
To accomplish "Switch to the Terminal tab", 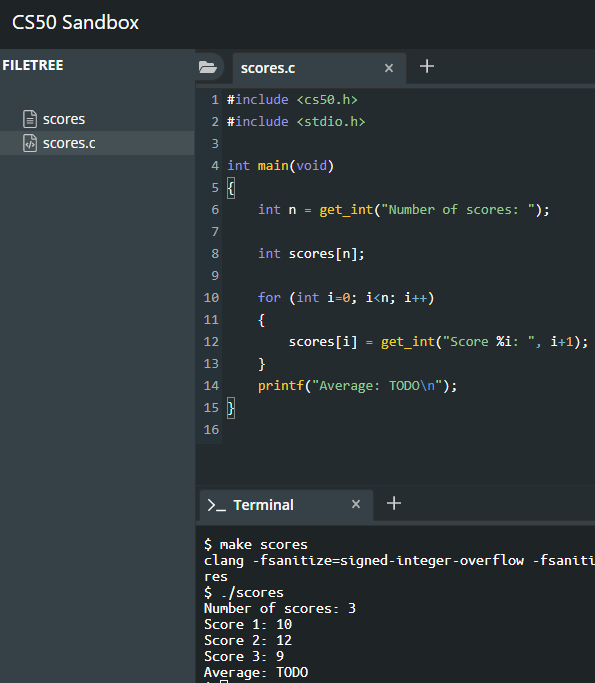I will click(x=286, y=505).
